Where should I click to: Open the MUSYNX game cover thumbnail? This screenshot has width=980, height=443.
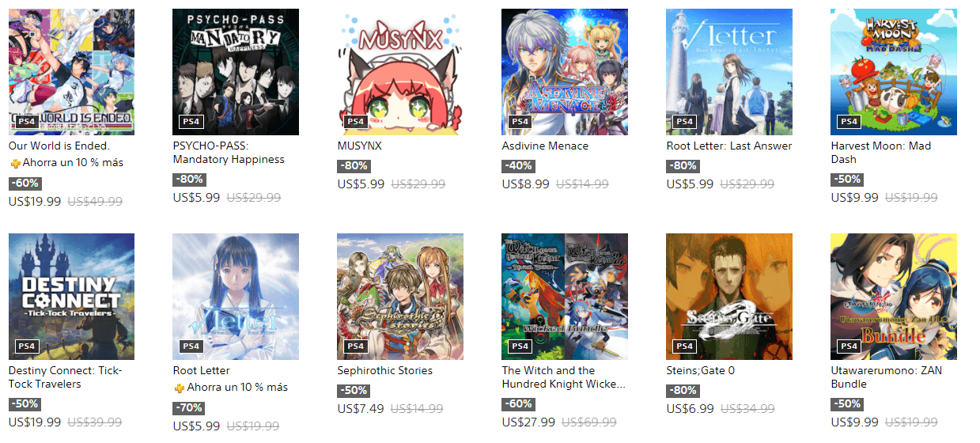(400, 72)
